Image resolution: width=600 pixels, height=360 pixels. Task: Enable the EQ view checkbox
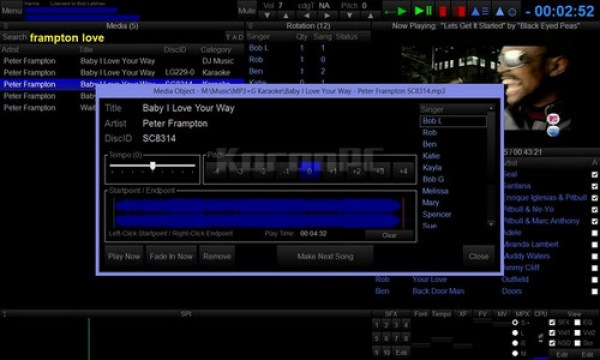coord(577,323)
